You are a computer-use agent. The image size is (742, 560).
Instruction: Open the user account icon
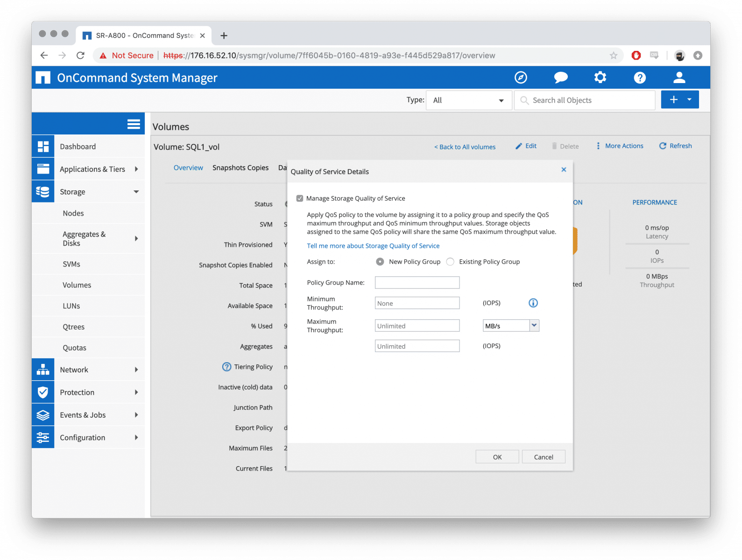pyautogui.click(x=679, y=77)
